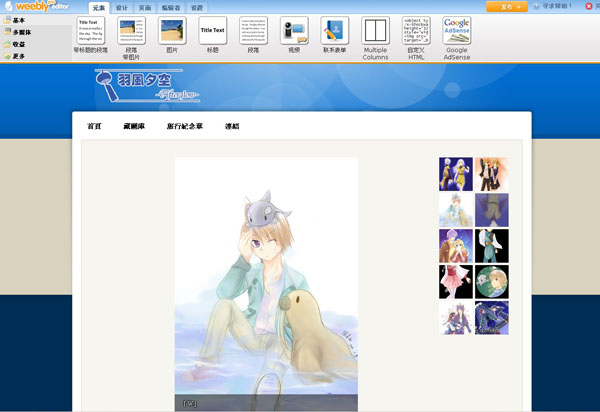Open pale thumbnail of boy with seal
This screenshot has height=412, width=600.
(456, 210)
